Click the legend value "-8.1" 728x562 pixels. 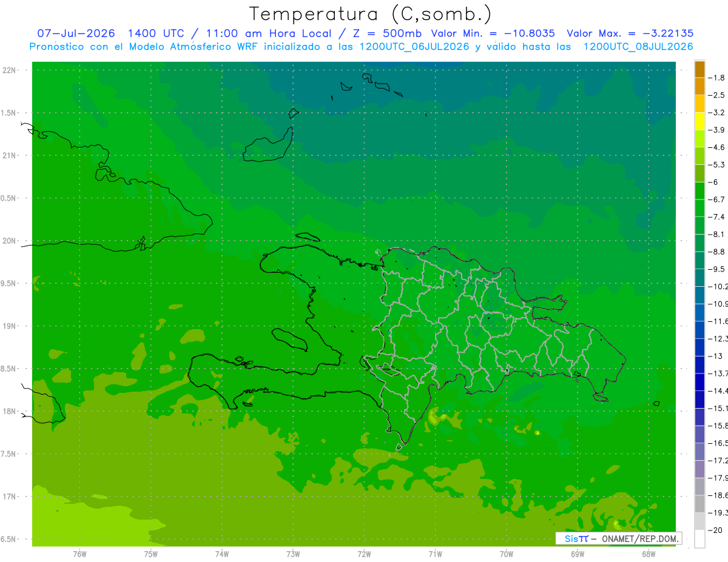pyautogui.click(x=718, y=234)
